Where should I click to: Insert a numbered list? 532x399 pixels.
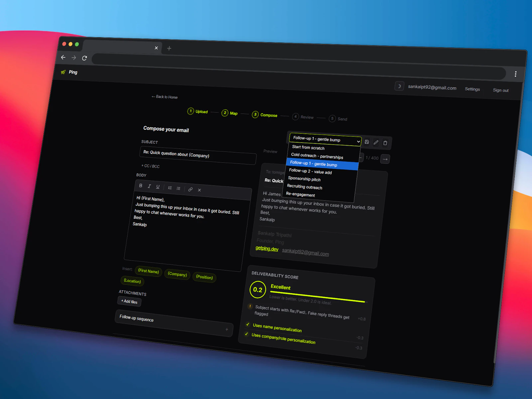(170, 188)
